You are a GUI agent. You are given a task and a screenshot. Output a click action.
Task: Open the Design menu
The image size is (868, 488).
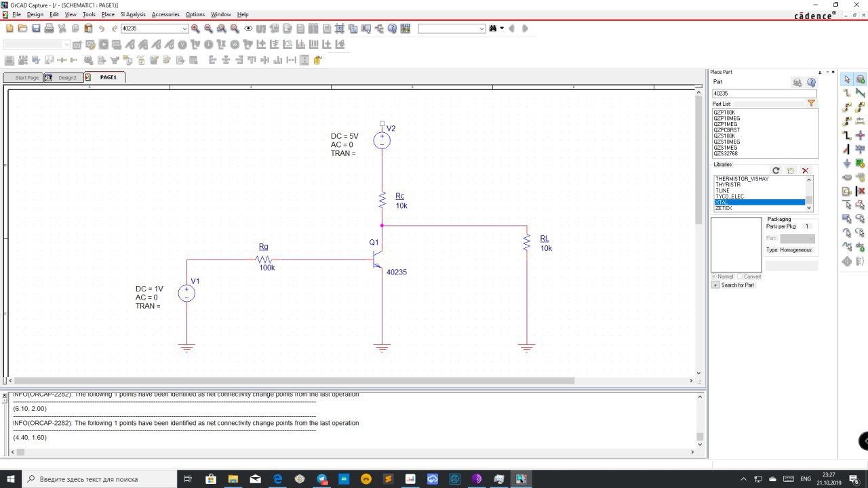tap(35, 14)
